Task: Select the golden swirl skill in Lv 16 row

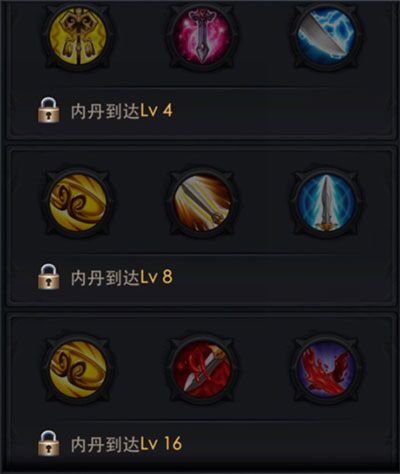Action: point(77,369)
